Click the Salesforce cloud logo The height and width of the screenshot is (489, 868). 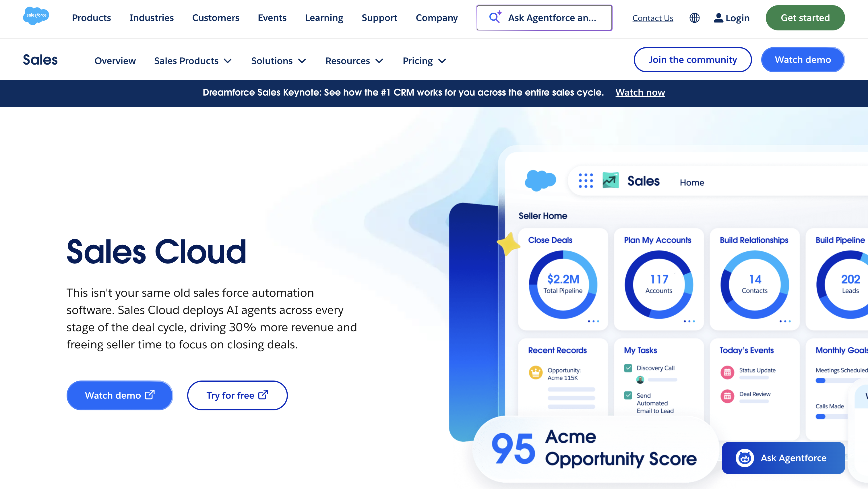[36, 16]
